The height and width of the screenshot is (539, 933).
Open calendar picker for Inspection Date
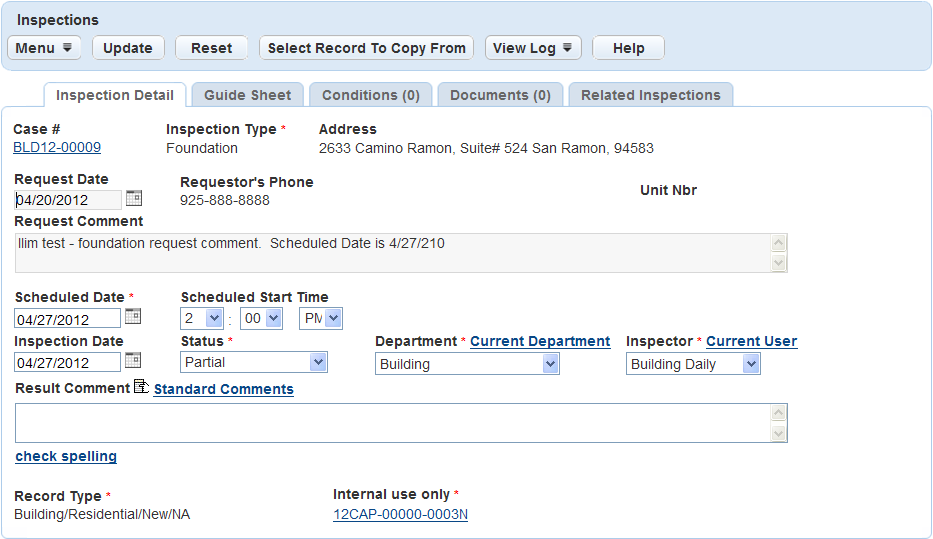pyautogui.click(x=133, y=360)
